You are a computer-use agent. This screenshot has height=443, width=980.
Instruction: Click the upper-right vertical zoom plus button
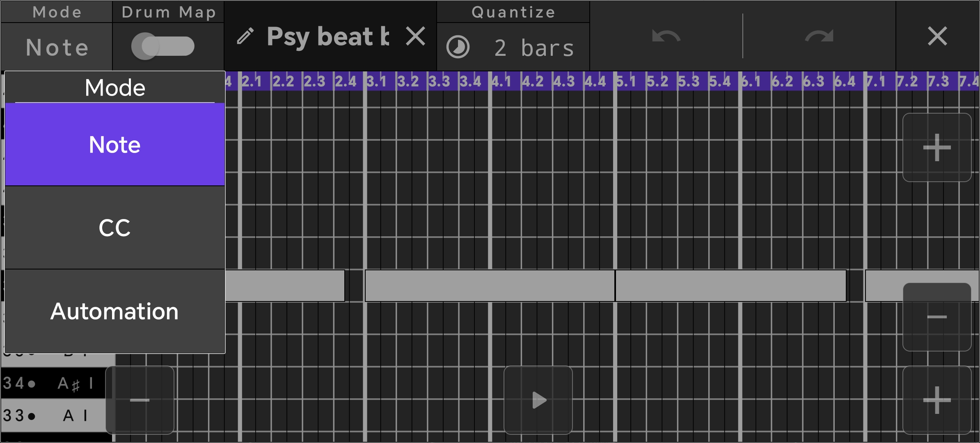pos(937,148)
